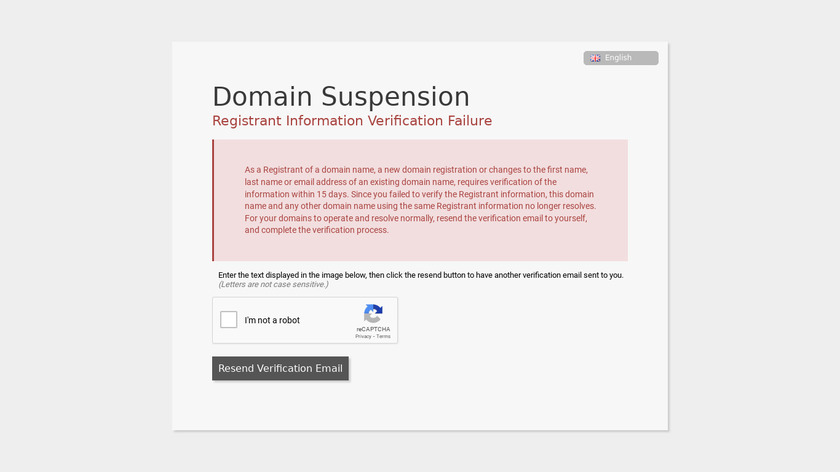
Task: Click the pink alert box's blank right margin
Action: pos(612,200)
